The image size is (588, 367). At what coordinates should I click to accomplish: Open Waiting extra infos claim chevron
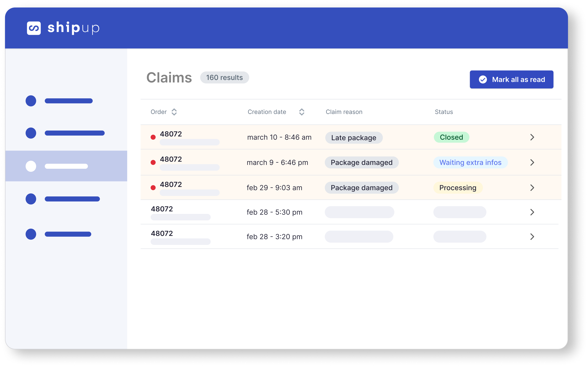532,162
